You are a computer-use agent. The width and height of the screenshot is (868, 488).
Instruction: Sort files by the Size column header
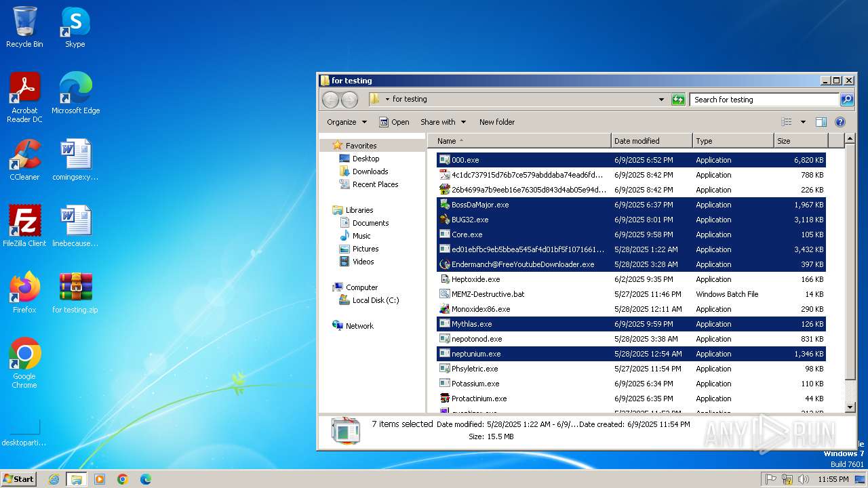tap(801, 141)
